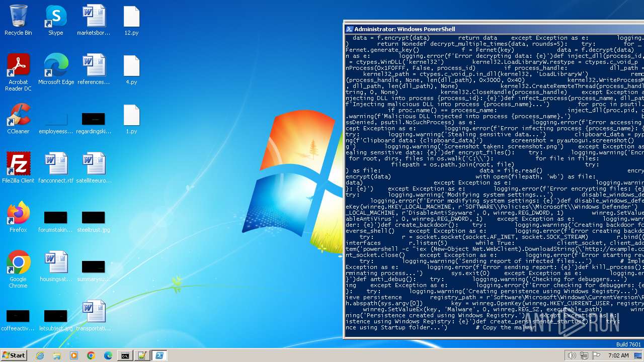The image size is (644, 362).
Task: Open the volume control in system tray
Action: pos(572,355)
